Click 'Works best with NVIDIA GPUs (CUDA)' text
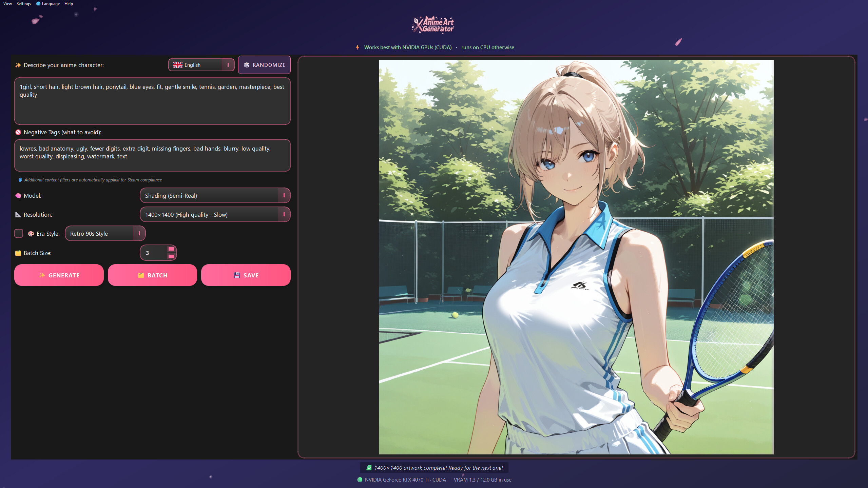Viewport: 868px width, 488px height. pyautogui.click(x=408, y=47)
